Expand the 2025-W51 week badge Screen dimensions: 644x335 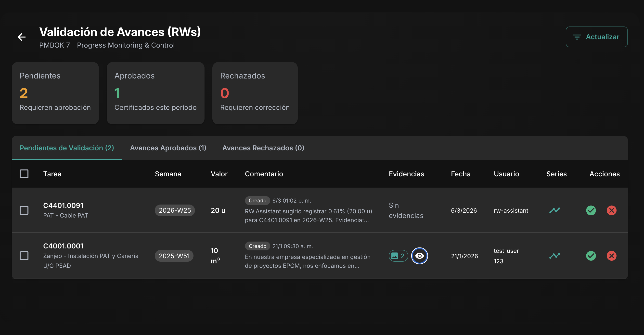click(x=174, y=256)
